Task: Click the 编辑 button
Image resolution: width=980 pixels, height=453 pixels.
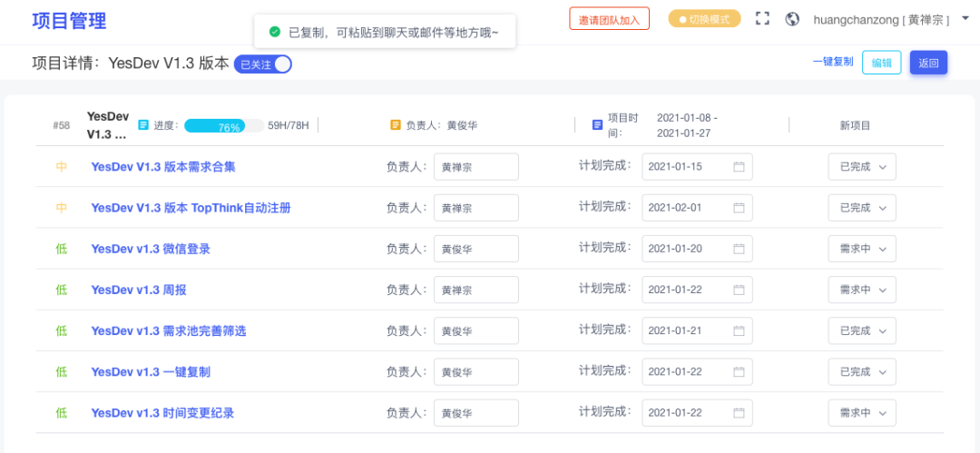Action: coord(882,63)
